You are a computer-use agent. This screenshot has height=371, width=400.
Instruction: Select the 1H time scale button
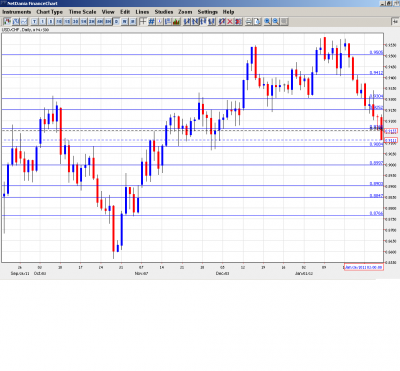coord(83,22)
